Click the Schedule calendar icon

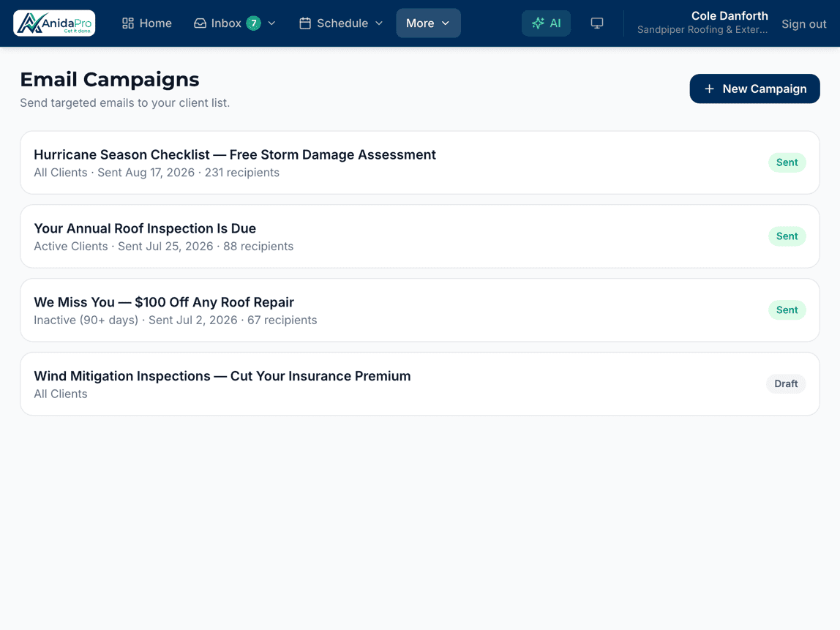[x=305, y=23]
